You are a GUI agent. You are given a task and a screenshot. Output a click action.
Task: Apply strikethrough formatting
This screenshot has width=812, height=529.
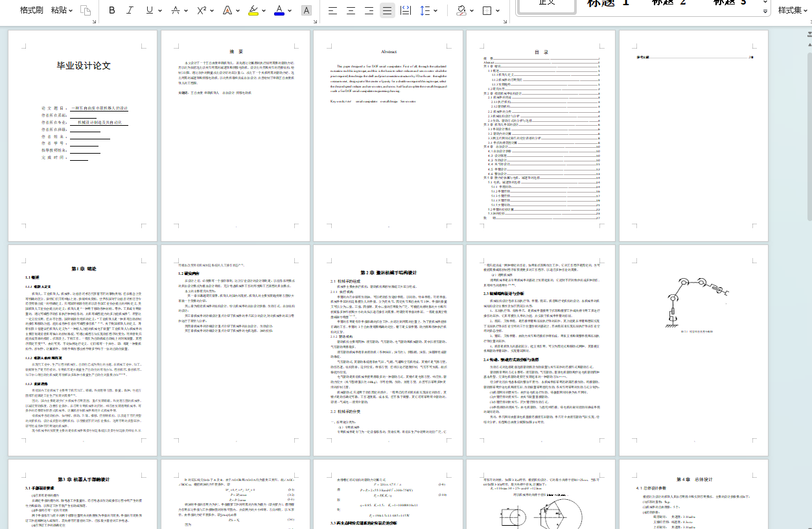click(175, 10)
